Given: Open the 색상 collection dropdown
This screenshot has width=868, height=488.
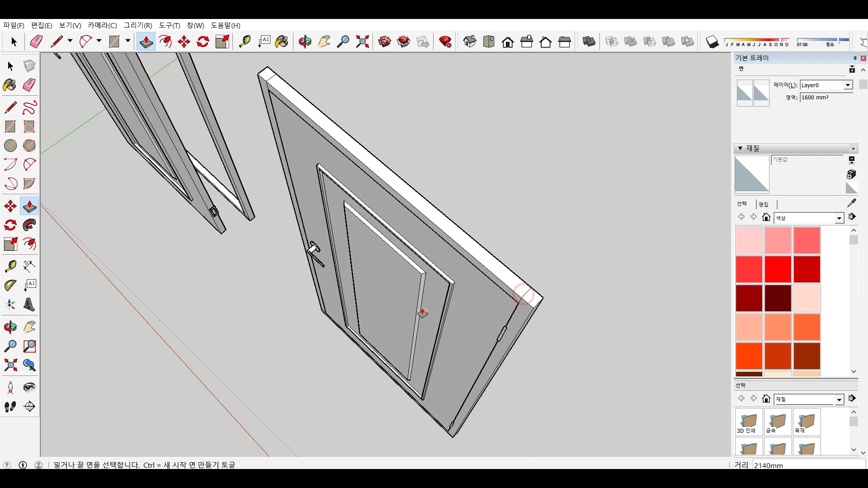Looking at the screenshot, I should (839, 218).
